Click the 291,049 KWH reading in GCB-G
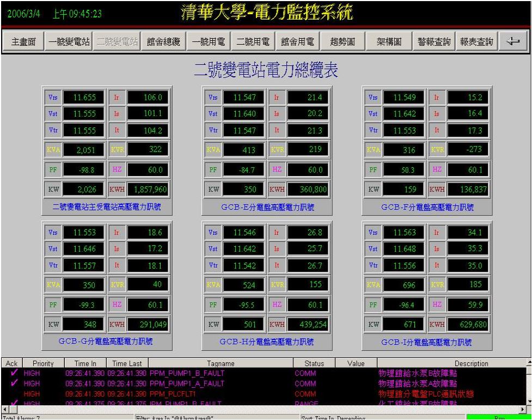This screenshot has height=420, width=532. [148, 324]
